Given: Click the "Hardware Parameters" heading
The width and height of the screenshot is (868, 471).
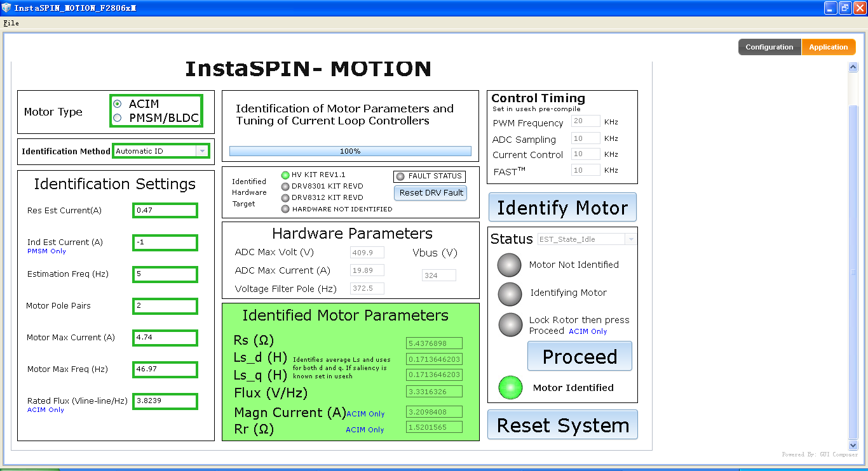Looking at the screenshot, I should tap(353, 234).
